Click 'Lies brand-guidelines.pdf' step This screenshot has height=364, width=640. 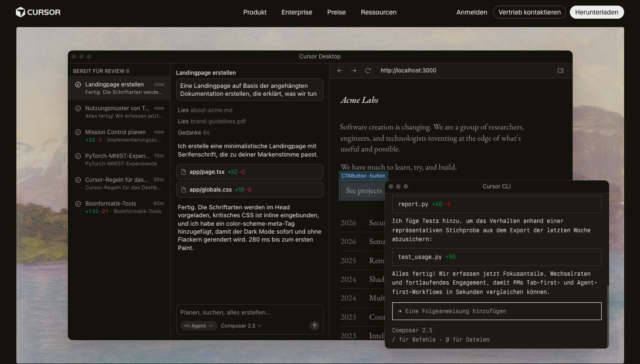pos(212,121)
